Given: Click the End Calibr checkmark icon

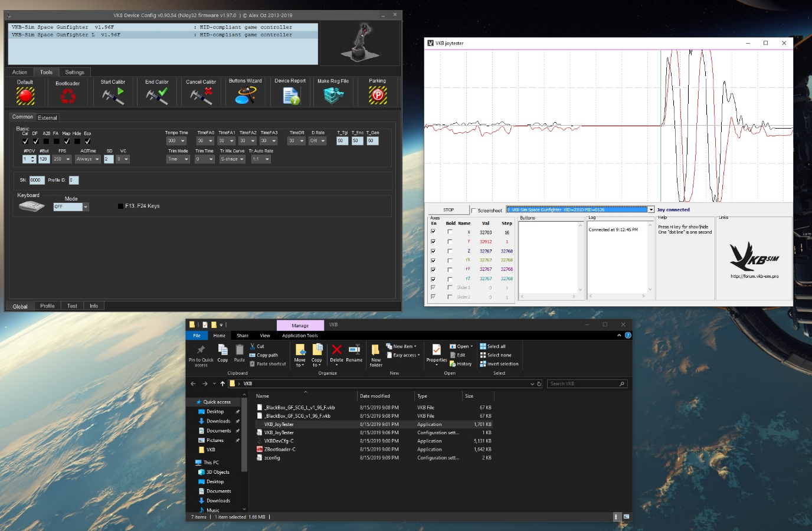Looking at the screenshot, I should [157, 96].
